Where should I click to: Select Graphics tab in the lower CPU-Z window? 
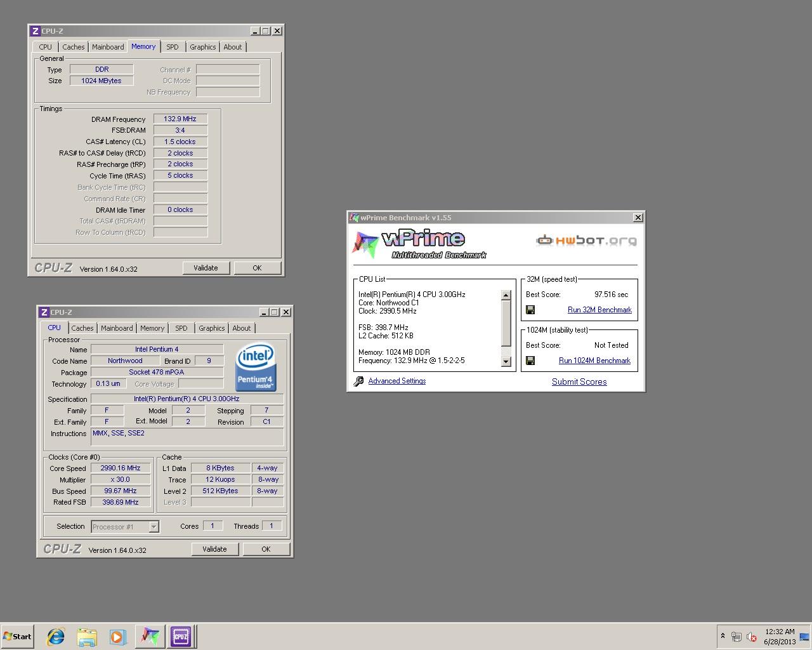tap(212, 328)
